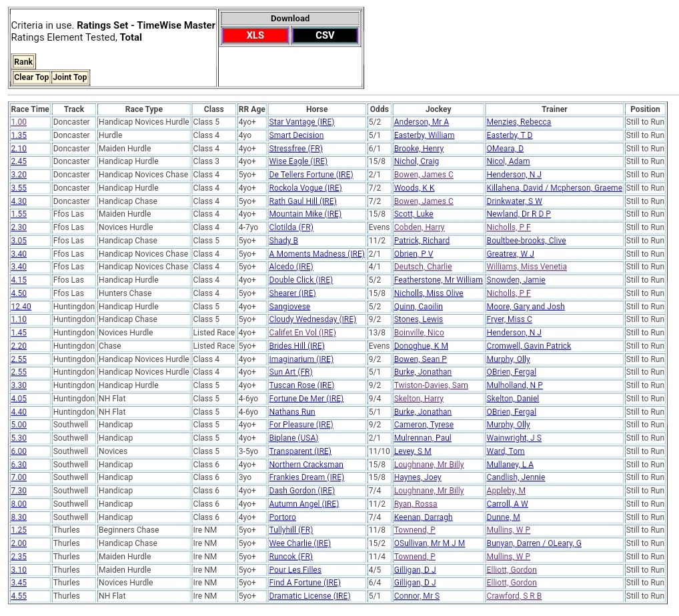Select jockey Easterby, William
The height and width of the screenshot is (616, 679).
click(x=424, y=135)
